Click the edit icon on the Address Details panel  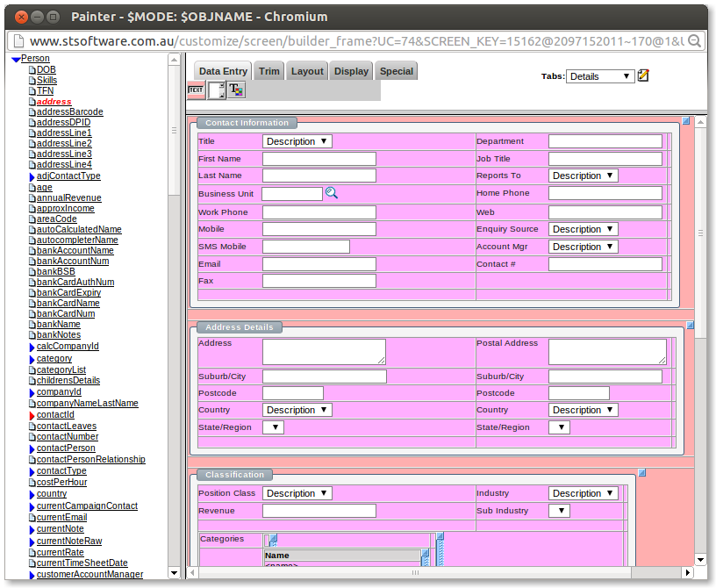(691, 324)
